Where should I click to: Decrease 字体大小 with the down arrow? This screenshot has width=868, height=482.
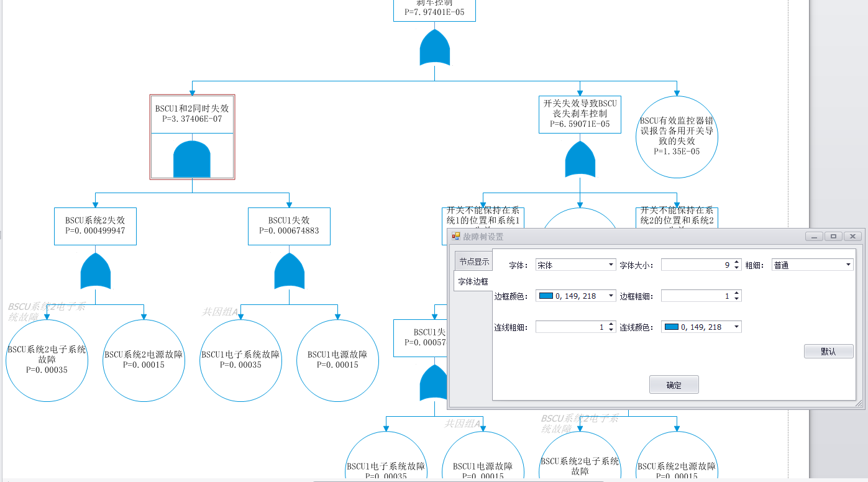click(x=736, y=268)
